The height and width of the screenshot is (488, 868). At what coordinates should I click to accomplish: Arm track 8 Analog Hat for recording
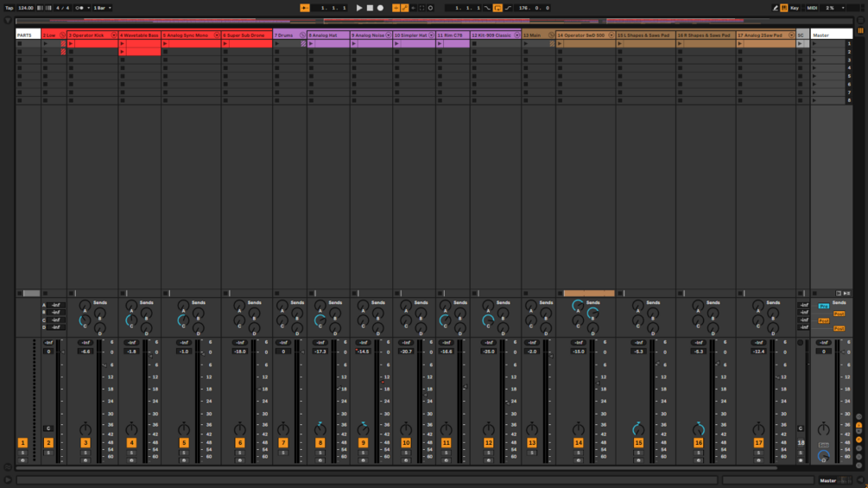click(x=320, y=460)
